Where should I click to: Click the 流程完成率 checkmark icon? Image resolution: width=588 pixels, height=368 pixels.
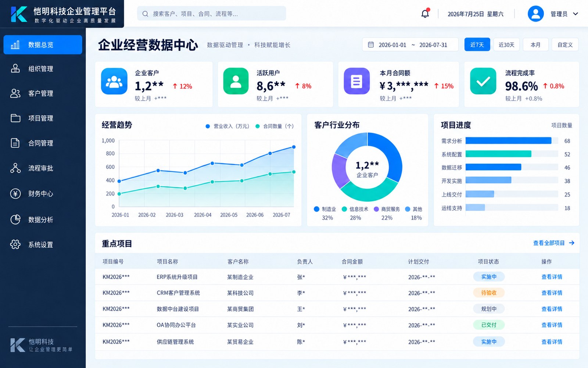[483, 81]
